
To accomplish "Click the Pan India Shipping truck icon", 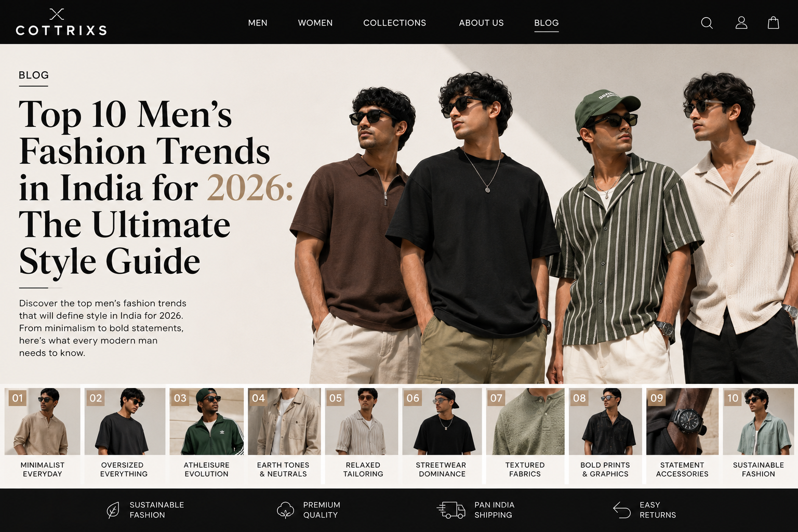I will point(450,510).
